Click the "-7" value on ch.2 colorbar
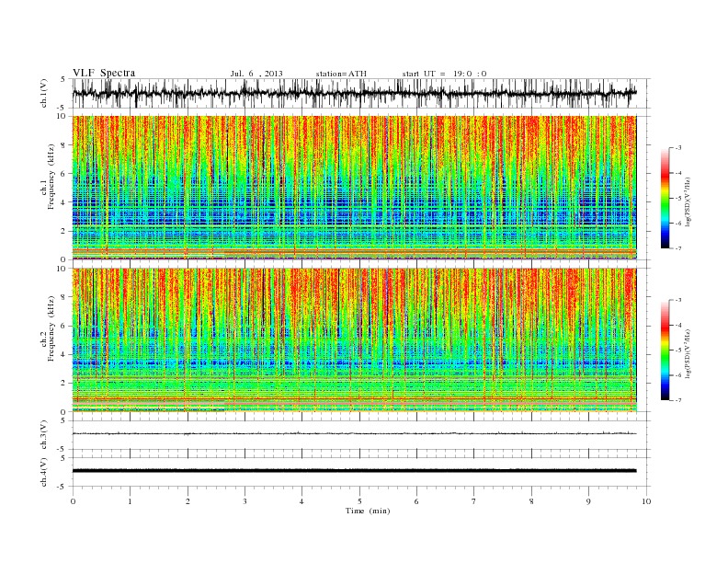This screenshot has height=563, width=728. [x=678, y=400]
